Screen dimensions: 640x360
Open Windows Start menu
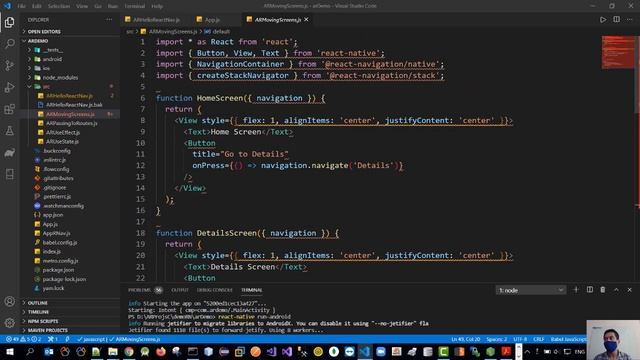pyautogui.click(x=9, y=352)
